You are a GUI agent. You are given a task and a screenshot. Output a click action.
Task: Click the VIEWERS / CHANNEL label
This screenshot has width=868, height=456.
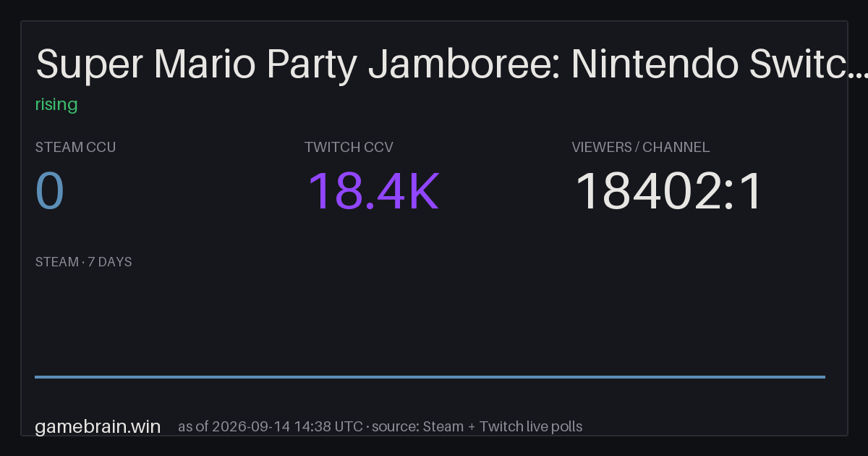click(x=641, y=147)
